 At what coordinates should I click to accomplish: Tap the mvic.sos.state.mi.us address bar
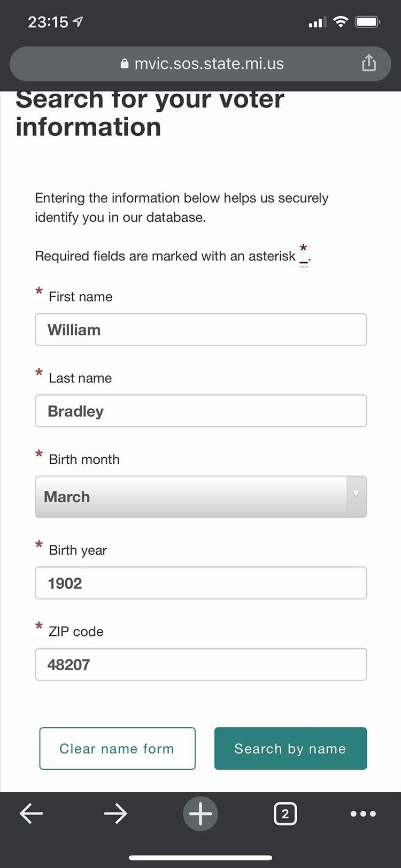(209, 64)
